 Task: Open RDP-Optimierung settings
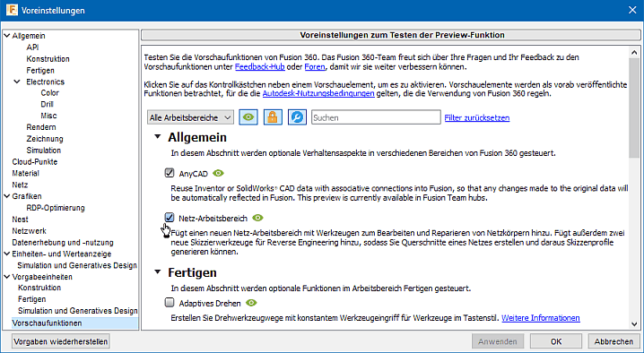click(56, 208)
